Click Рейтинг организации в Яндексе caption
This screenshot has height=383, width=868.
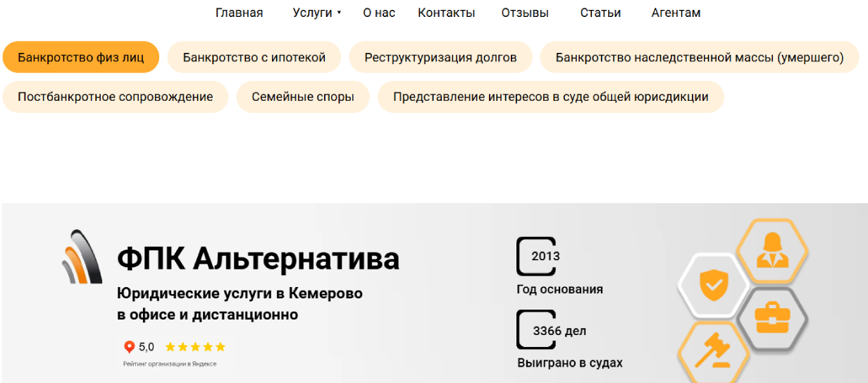tap(170, 364)
